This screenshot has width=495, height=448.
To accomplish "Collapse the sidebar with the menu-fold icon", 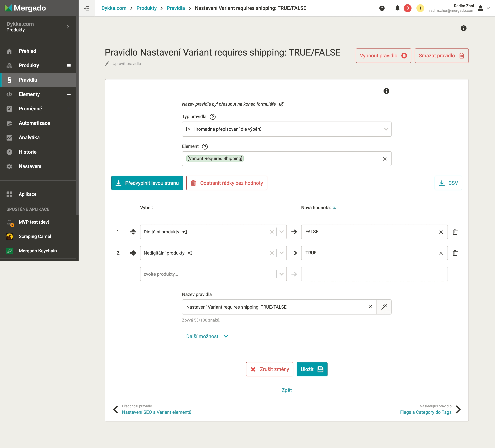I will click(x=87, y=8).
